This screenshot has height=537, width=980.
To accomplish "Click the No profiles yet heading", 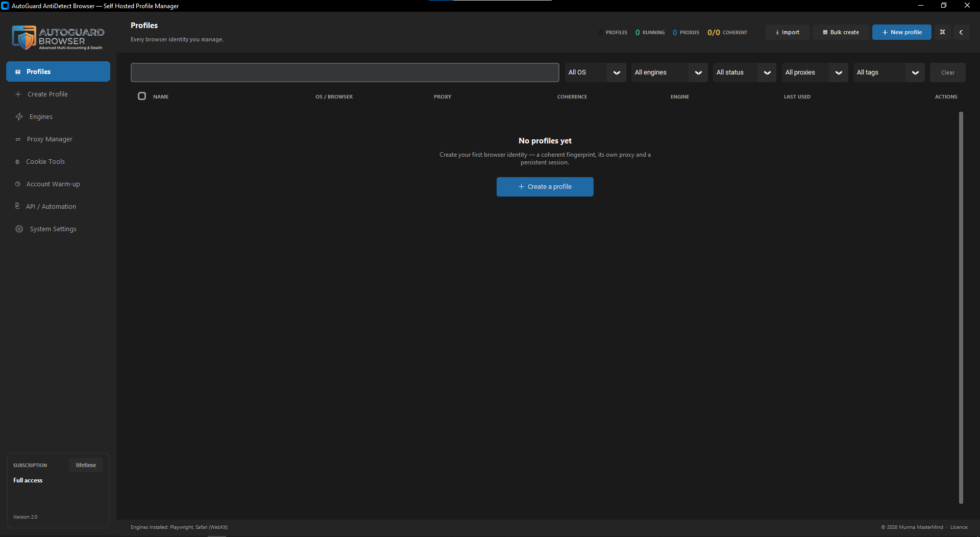I will pos(545,141).
